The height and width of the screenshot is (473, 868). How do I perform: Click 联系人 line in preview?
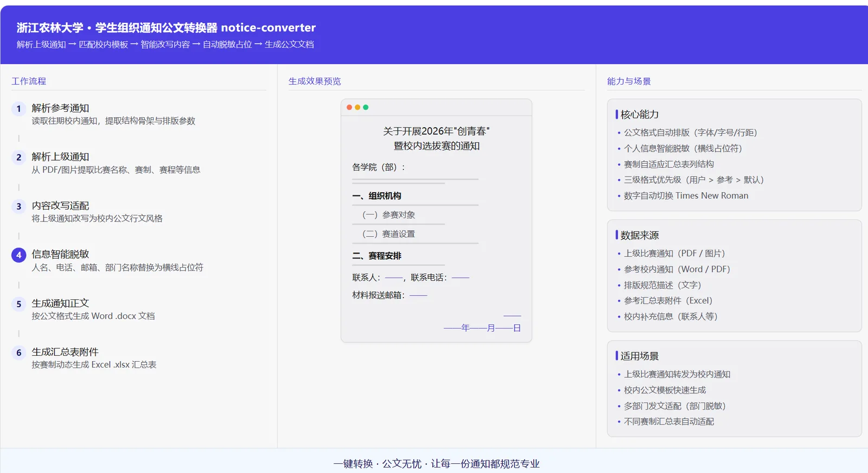click(x=411, y=278)
